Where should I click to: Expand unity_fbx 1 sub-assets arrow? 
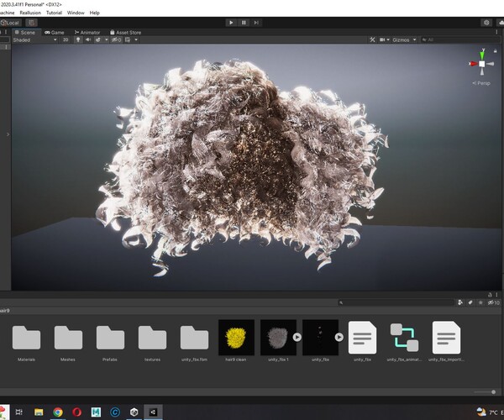[297, 337]
